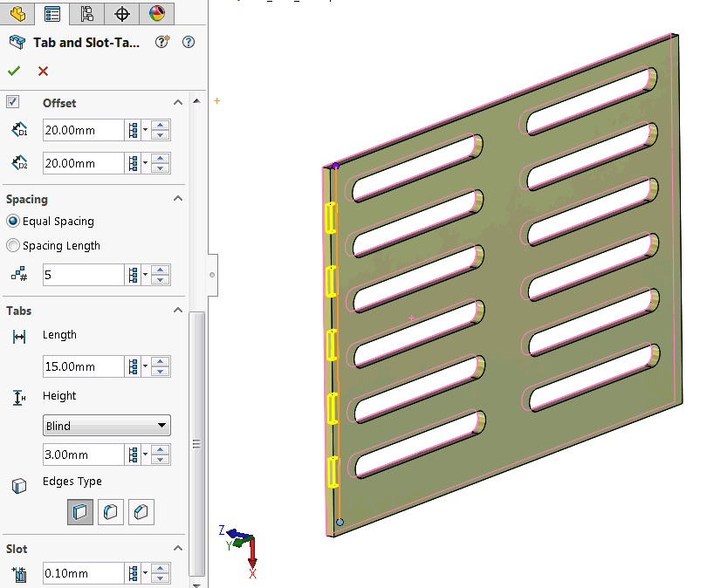Image resolution: width=714 pixels, height=588 pixels.
Task: Click the D2 end offset icon
Action: click(x=19, y=162)
